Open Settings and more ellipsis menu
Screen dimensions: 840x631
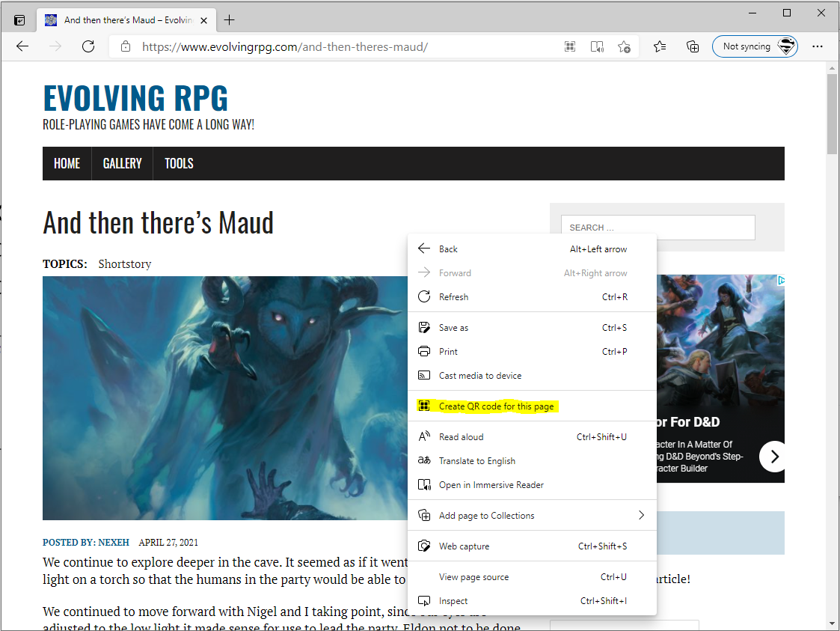coord(818,46)
